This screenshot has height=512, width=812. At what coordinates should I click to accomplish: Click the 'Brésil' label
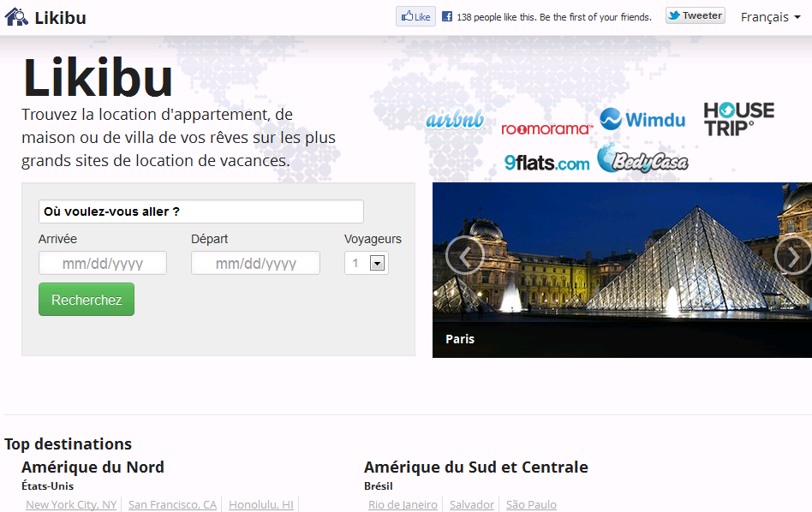pos(379,486)
